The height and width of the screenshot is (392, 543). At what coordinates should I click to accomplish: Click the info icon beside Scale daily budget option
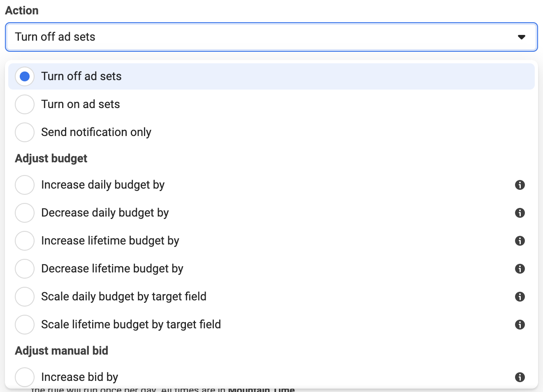tap(520, 297)
